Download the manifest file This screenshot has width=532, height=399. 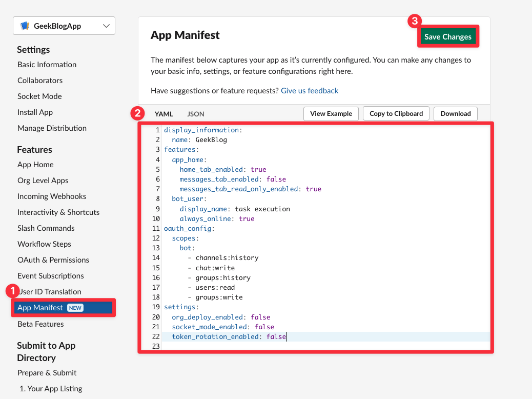click(455, 114)
